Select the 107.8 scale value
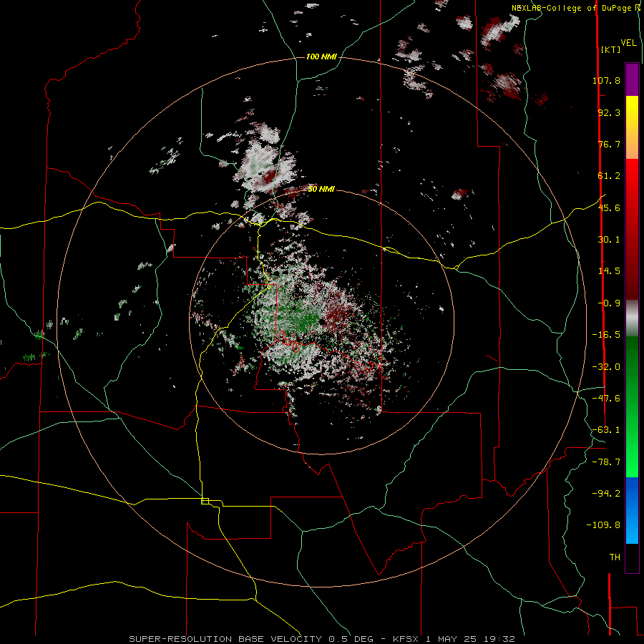Screen dimensions: 644x644 pyautogui.click(x=606, y=80)
